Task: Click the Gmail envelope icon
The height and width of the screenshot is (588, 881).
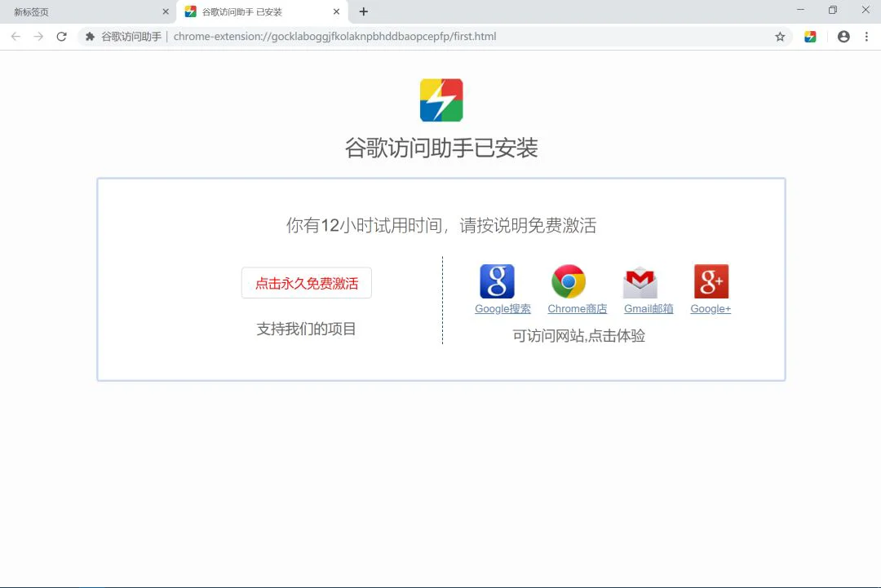Action: point(640,283)
